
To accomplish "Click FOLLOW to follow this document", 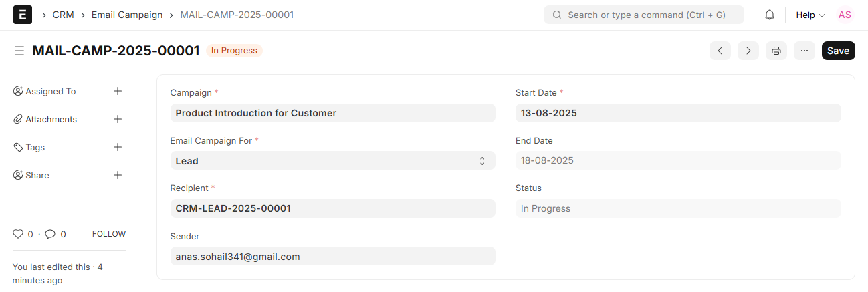I will coord(109,234).
